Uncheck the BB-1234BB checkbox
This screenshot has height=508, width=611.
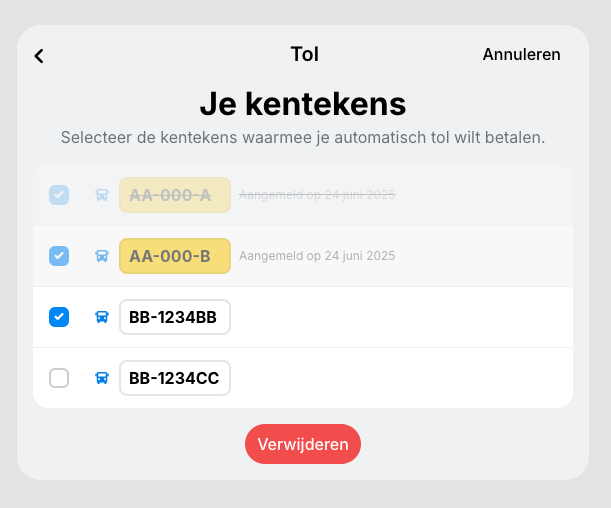pos(59,317)
